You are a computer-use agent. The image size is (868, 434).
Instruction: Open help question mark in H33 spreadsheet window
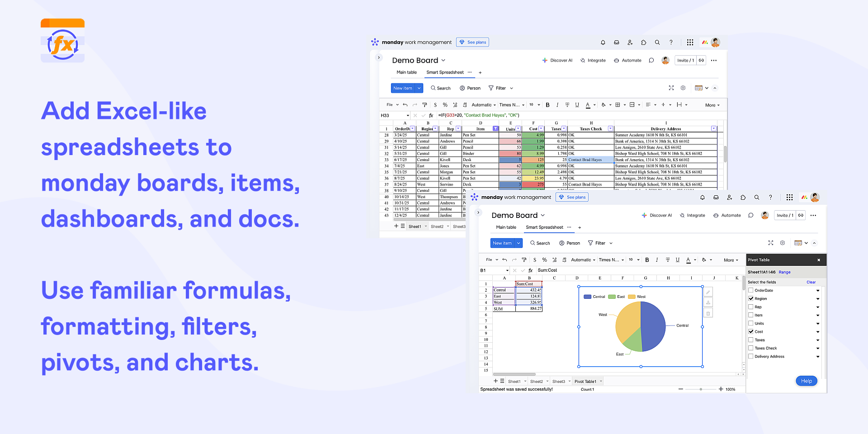(x=671, y=42)
